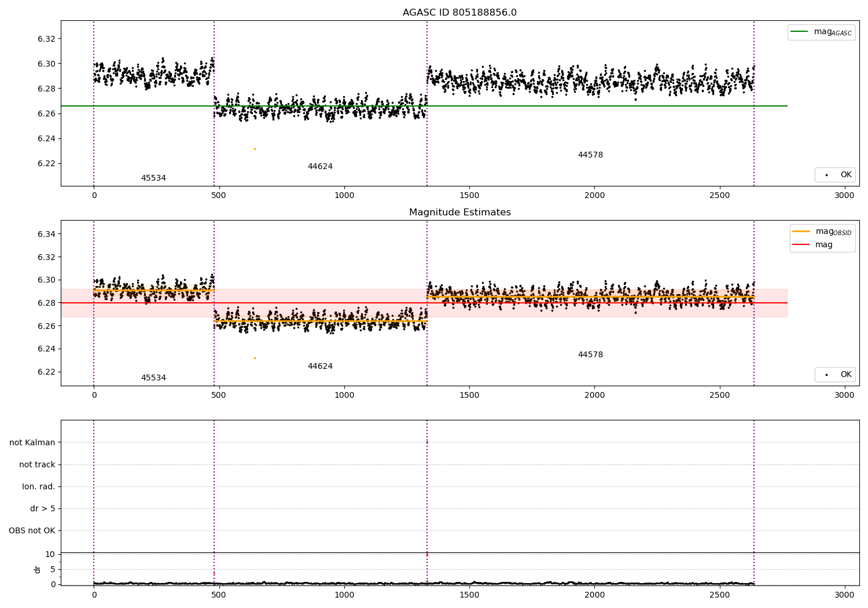
Task: Click the 2500 x-tick below the top plot
Action: pos(719,195)
